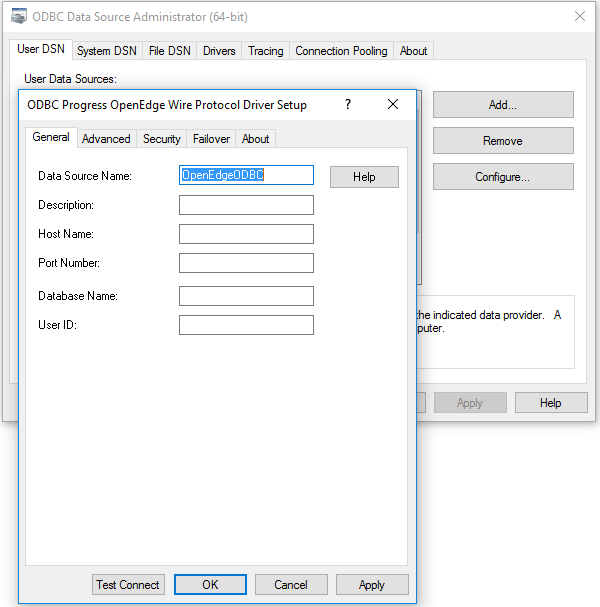Viewport: 600px width, 607px height.
Task: Click the question mark help icon in Driver Setup
Action: 348,104
